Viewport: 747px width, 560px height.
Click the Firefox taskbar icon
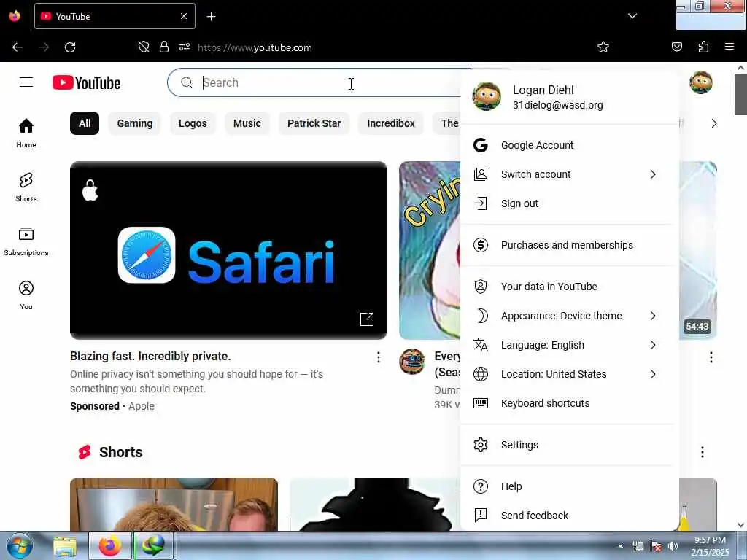tap(110, 546)
